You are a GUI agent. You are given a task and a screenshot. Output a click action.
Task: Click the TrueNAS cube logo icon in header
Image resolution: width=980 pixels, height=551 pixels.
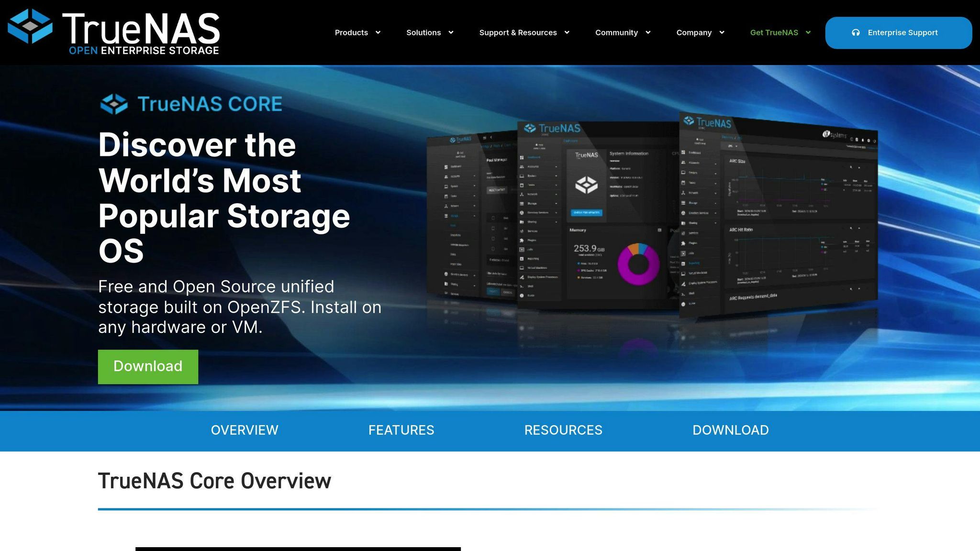click(x=30, y=26)
